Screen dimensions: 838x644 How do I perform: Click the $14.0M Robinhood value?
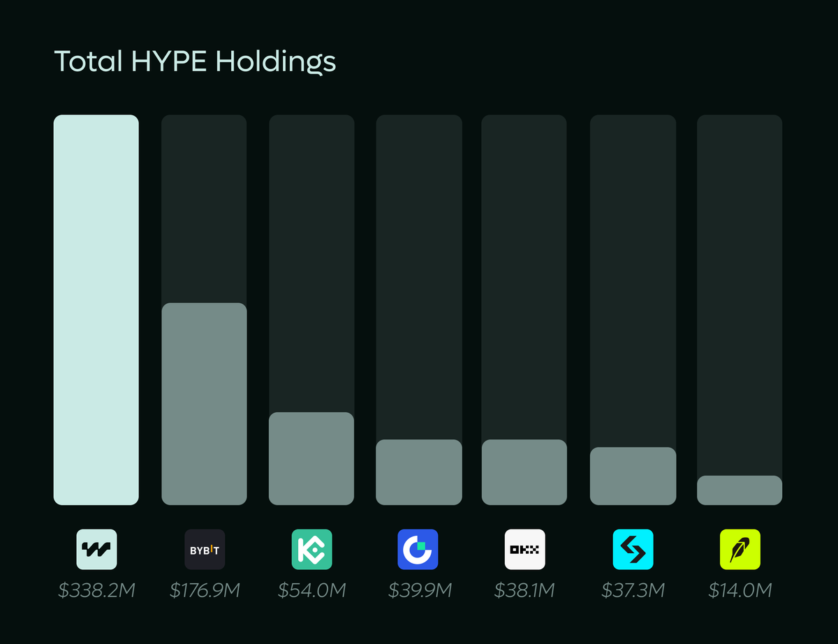740,590
